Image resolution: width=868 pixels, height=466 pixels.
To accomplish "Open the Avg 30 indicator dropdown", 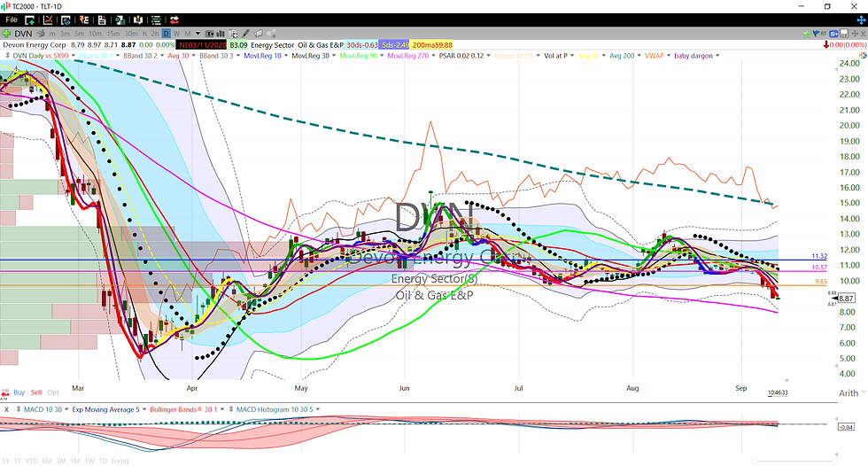I will [193, 56].
